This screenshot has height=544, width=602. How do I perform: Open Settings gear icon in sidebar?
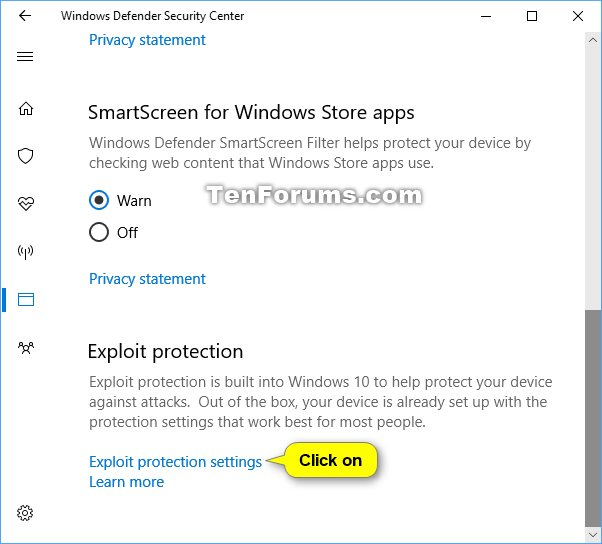pyautogui.click(x=25, y=513)
